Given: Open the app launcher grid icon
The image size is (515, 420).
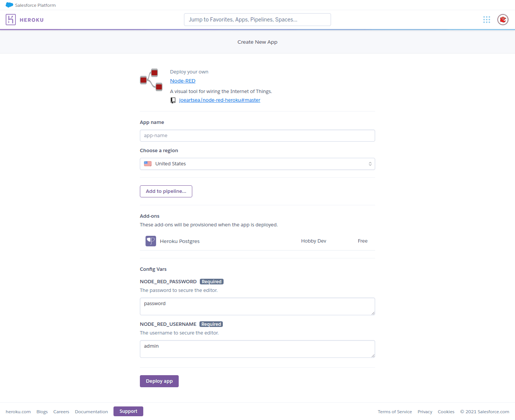Looking at the screenshot, I should point(487,20).
